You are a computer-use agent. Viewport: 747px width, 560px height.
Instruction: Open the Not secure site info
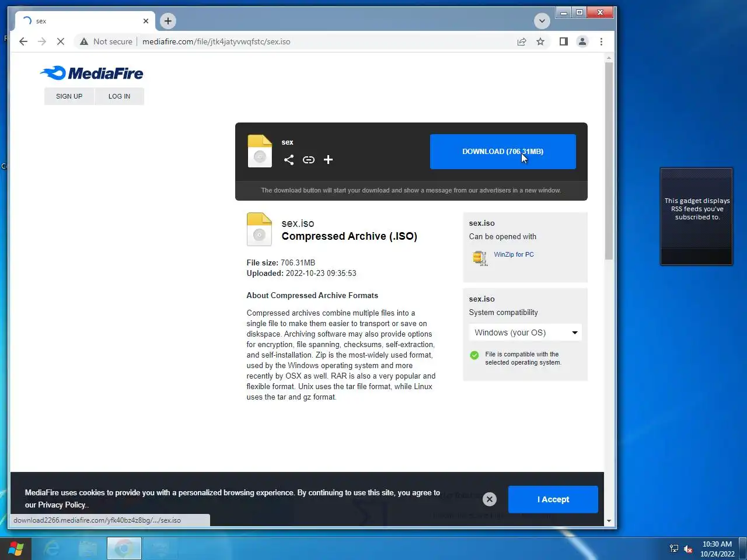106,41
